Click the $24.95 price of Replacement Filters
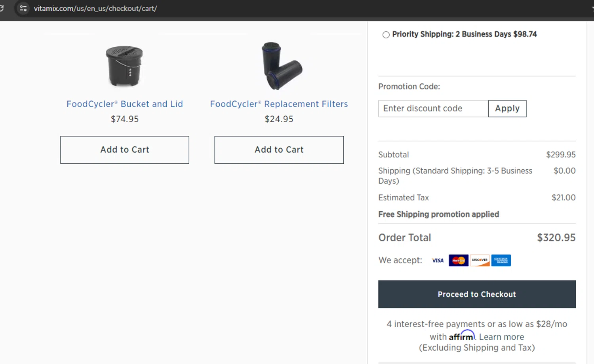Viewport: 594px width, 364px height. 279,119
